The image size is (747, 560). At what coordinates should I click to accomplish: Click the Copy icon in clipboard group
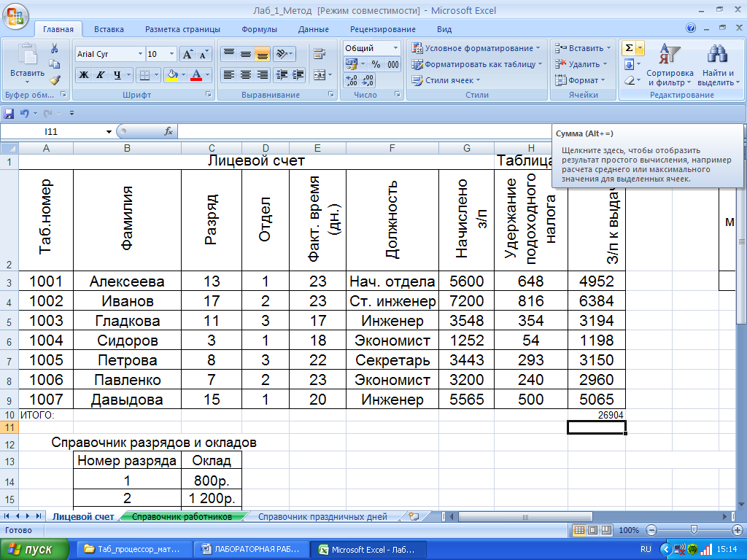click(55, 64)
